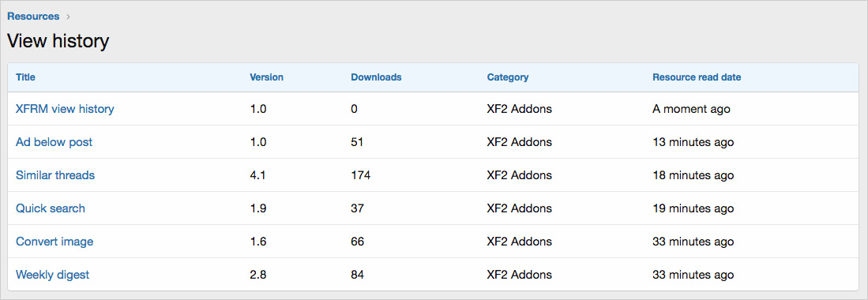Viewport: 868px width, 300px height.
Task: Open the Weekly digest resource
Action: pyautogui.click(x=53, y=275)
